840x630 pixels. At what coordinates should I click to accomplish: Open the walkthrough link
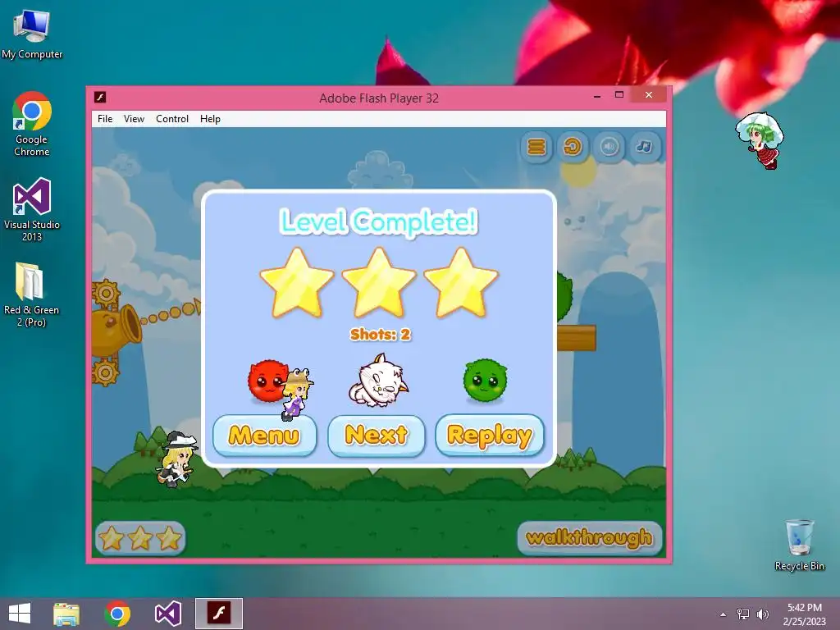[589, 537]
